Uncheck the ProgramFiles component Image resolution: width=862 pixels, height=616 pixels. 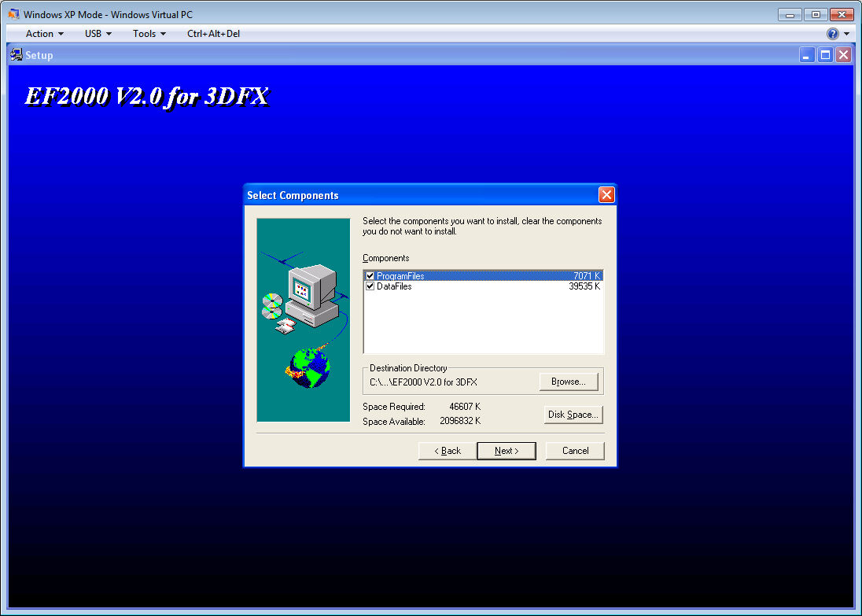[x=370, y=275]
